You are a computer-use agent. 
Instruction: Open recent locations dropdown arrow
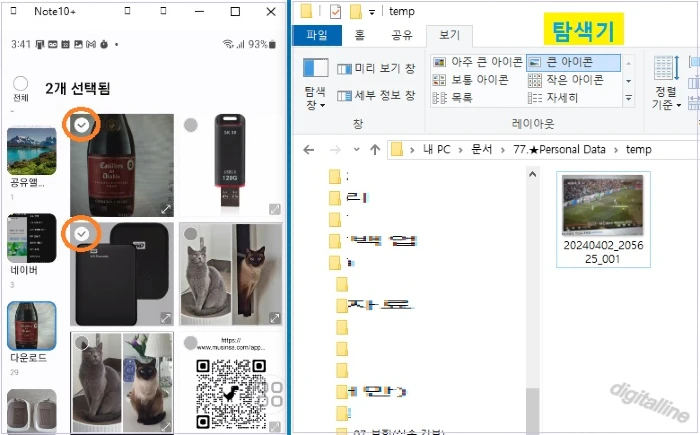coord(356,150)
